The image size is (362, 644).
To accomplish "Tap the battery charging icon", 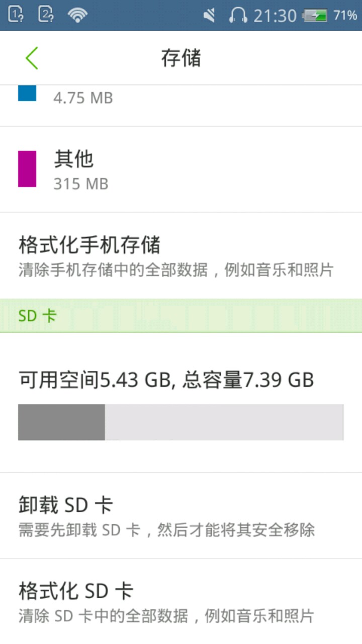I will [x=314, y=16].
